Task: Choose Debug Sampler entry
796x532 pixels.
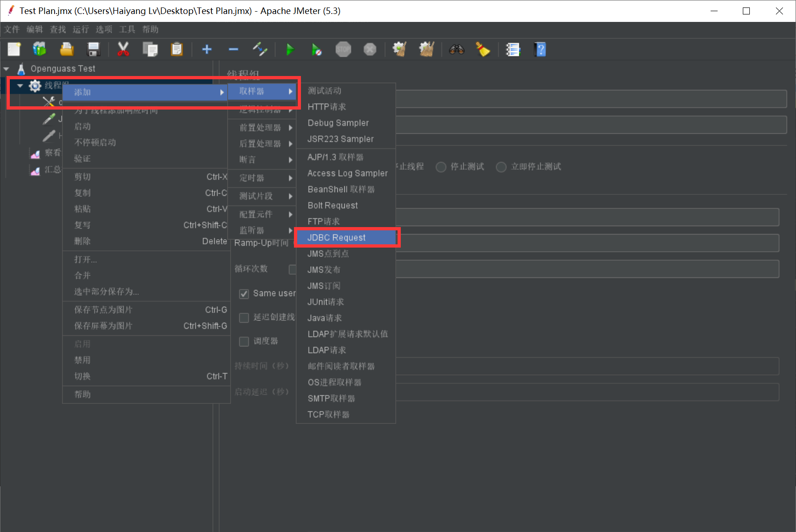Action: [346, 123]
